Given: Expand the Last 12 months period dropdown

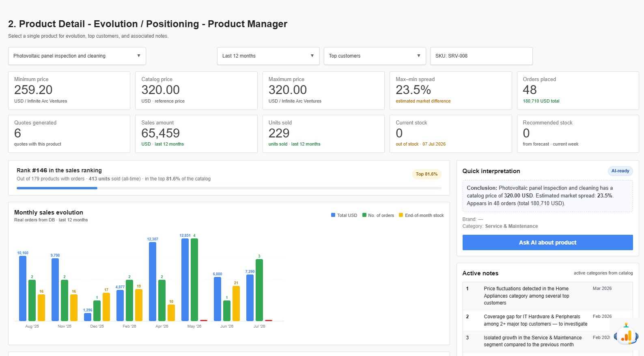Looking at the screenshot, I should click(x=268, y=56).
